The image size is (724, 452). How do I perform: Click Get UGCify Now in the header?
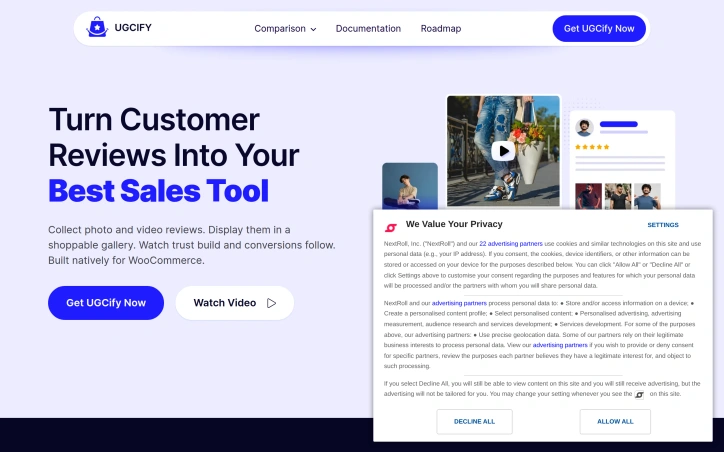coord(599,29)
